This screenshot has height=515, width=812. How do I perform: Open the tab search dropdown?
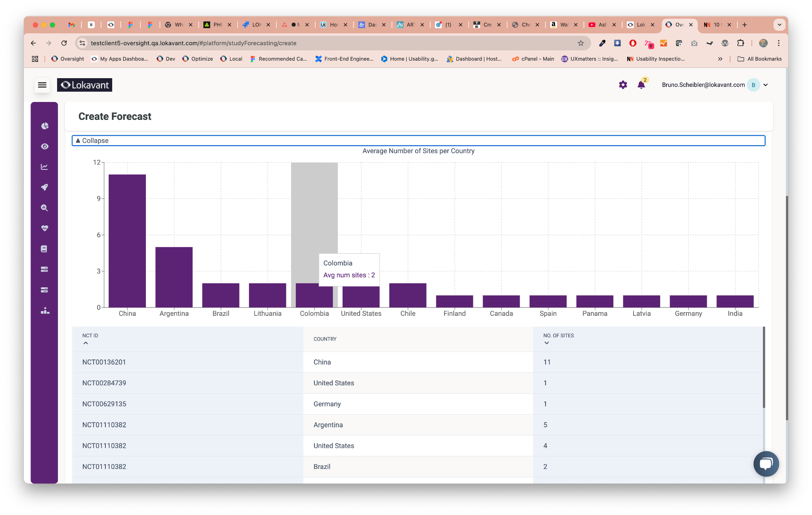tap(779, 25)
